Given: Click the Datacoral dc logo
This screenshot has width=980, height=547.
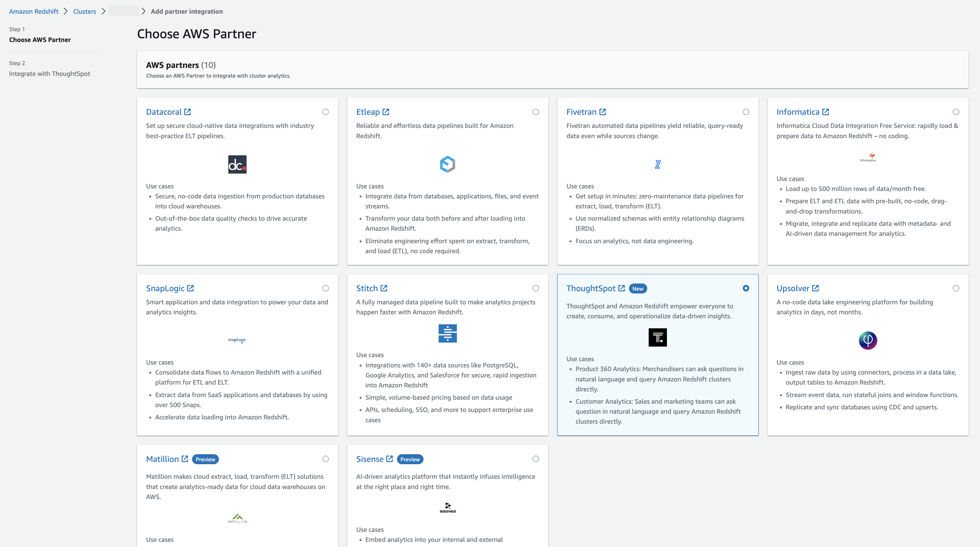Looking at the screenshot, I should coord(237,164).
